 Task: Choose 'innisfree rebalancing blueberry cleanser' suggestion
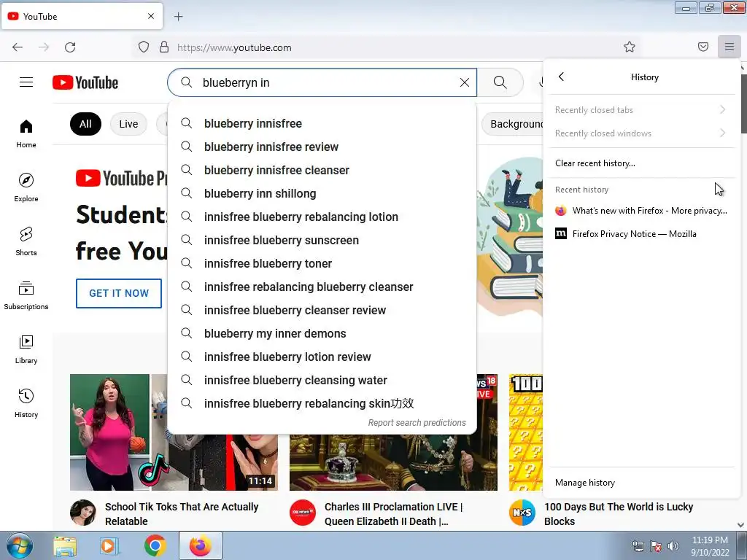click(322, 287)
